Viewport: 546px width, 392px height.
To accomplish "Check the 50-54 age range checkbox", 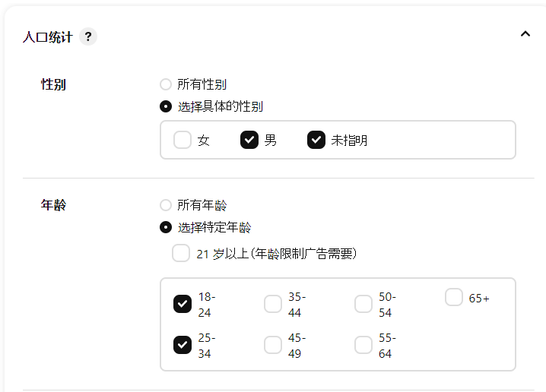I will click(x=363, y=304).
